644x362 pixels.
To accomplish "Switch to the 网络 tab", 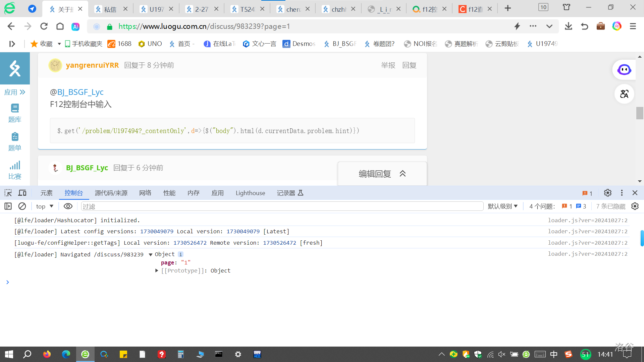I will [145, 193].
